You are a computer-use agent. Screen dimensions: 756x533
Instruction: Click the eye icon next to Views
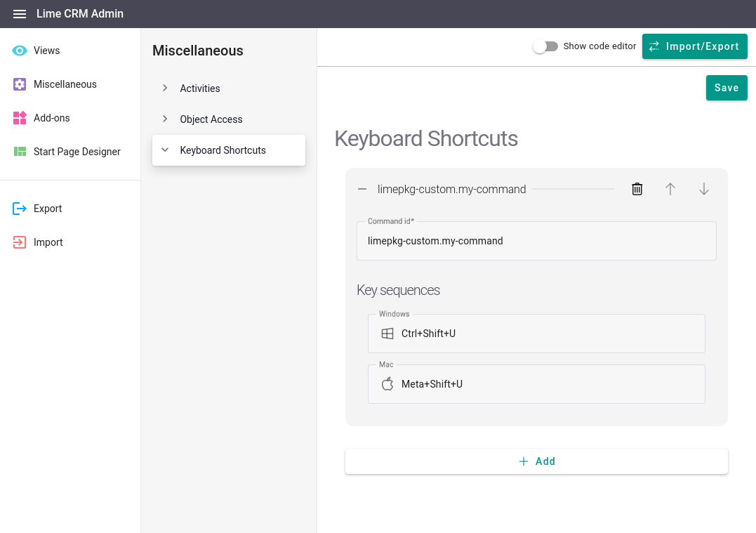[x=18, y=51]
